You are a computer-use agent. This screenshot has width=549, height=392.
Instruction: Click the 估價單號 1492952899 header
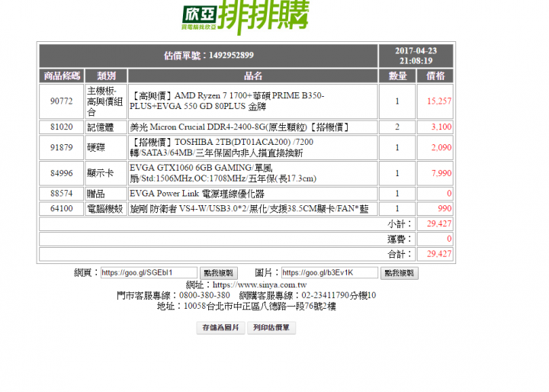tap(209, 56)
